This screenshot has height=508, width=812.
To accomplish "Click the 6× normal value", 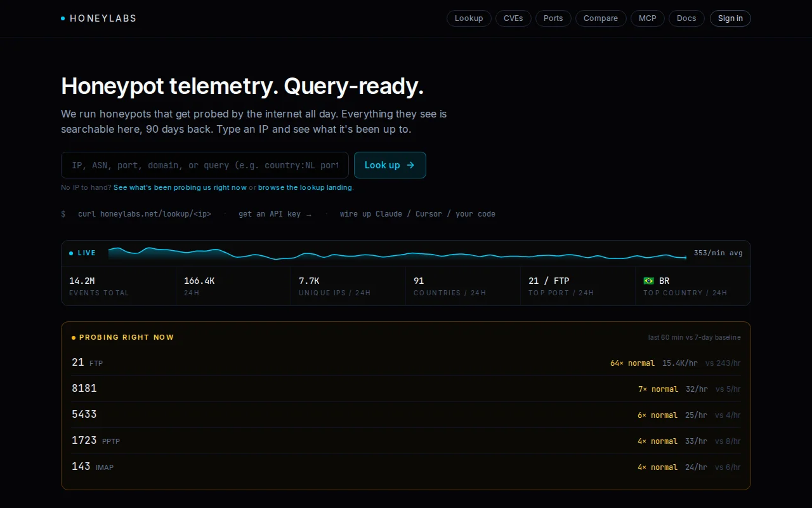I will (657, 415).
